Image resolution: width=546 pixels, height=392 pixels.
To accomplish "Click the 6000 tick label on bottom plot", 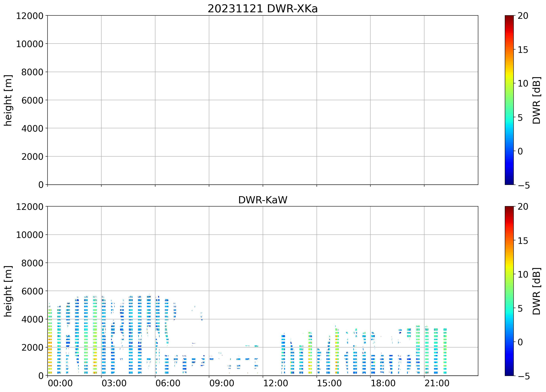I will click(x=32, y=291).
